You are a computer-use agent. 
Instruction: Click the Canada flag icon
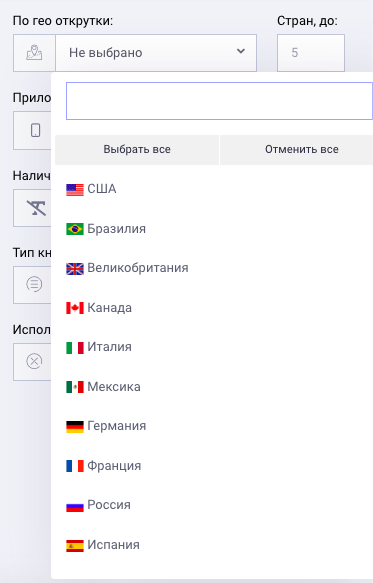coord(75,308)
